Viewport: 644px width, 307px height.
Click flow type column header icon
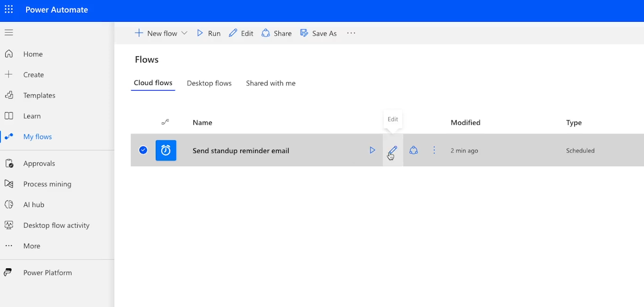tap(165, 122)
